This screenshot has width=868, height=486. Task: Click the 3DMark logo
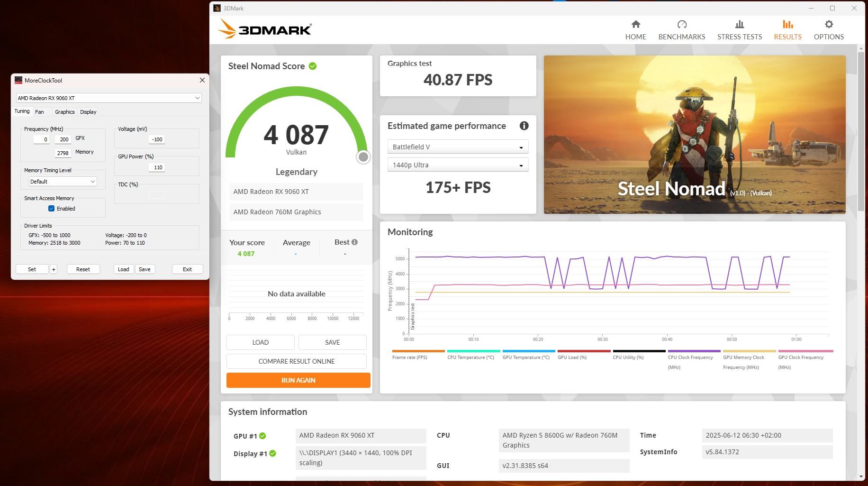pos(264,29)
